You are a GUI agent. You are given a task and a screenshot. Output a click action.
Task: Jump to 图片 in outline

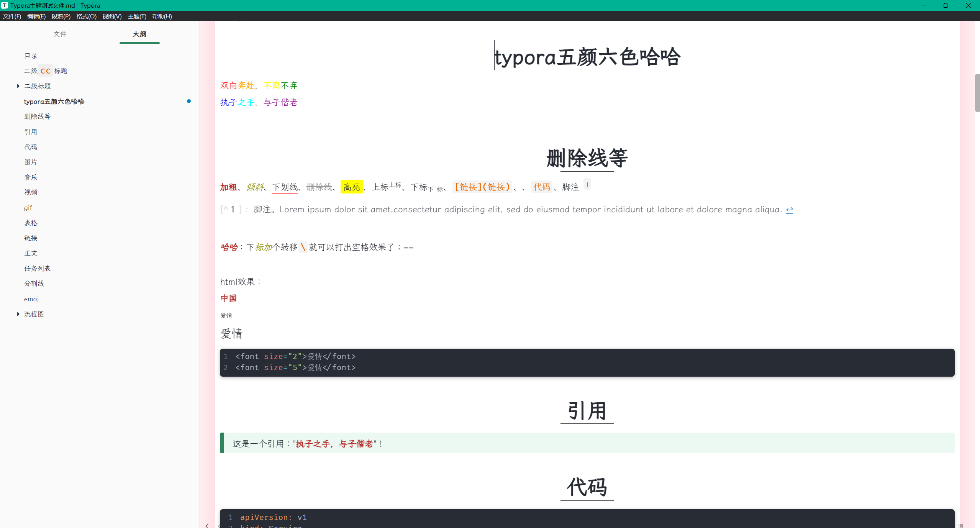point(31,162)
